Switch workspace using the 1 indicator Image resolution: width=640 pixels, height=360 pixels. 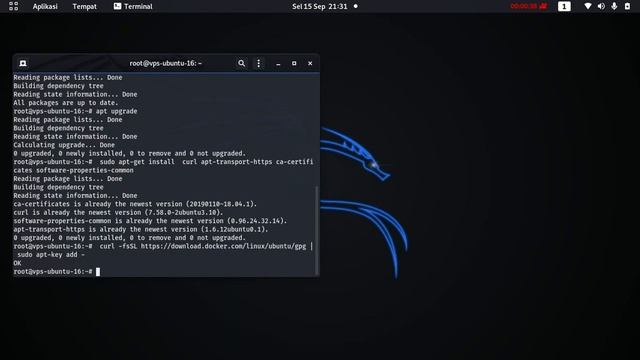pyautogui.click(x=564, y=7)
